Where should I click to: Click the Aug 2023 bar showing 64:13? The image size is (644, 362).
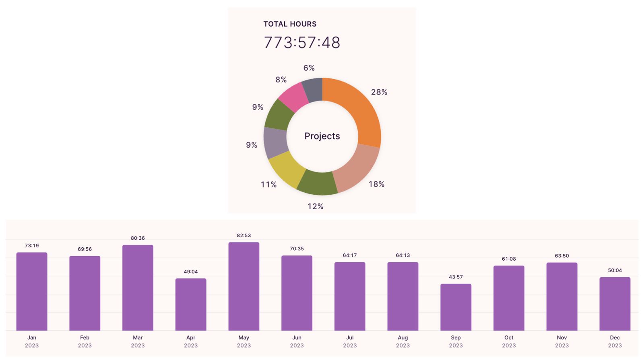point(403,296)
